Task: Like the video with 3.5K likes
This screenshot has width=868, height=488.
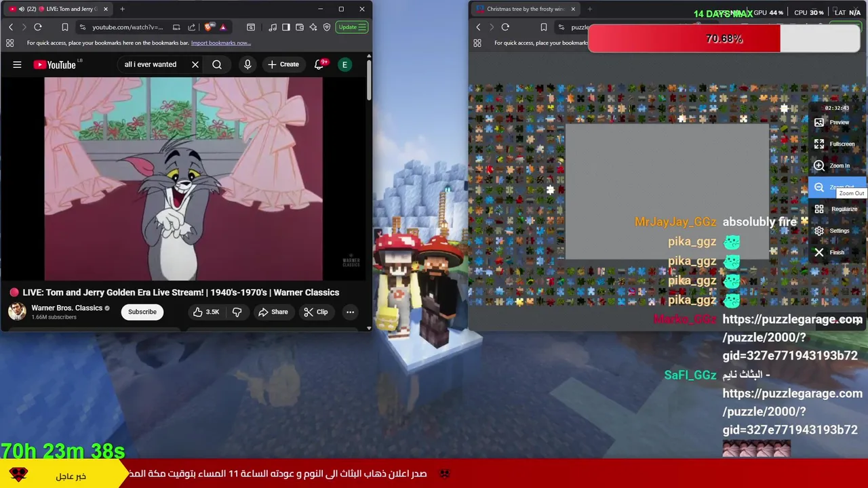Action: (206, 312)
